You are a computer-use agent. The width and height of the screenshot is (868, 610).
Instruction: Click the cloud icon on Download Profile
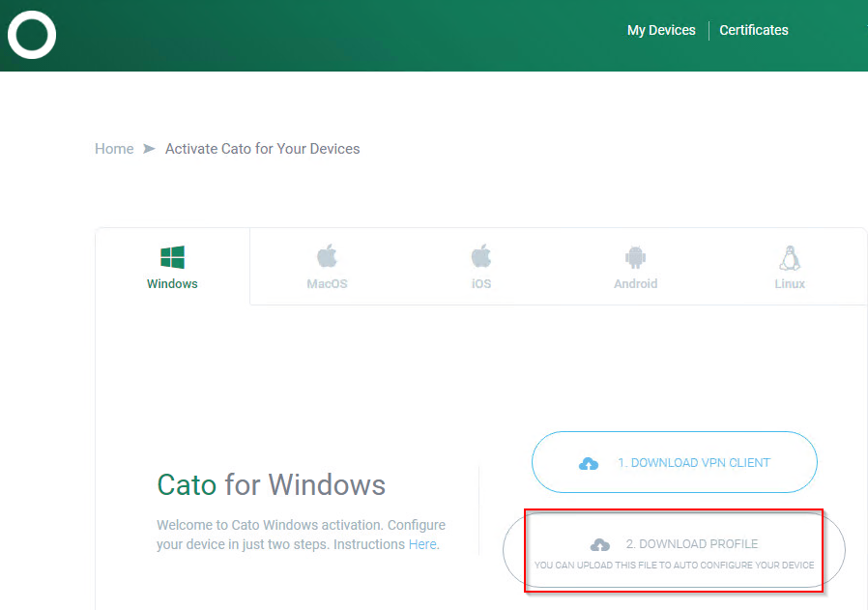tap(600, 542)
